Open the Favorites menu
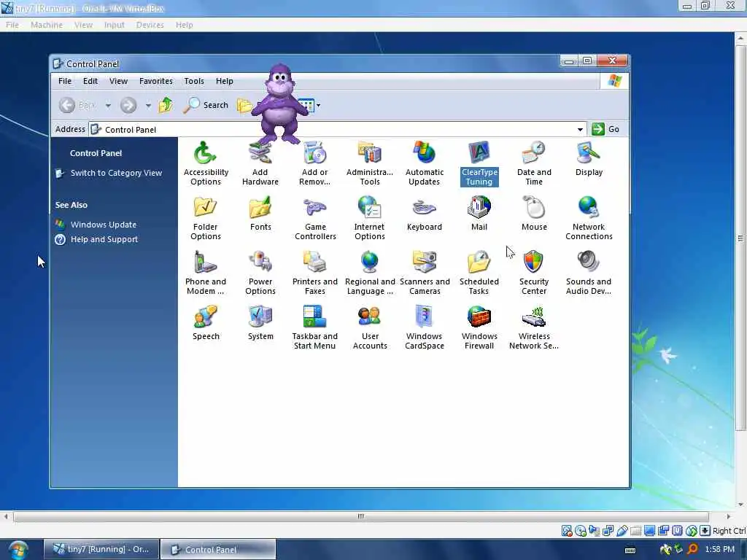 156,81
